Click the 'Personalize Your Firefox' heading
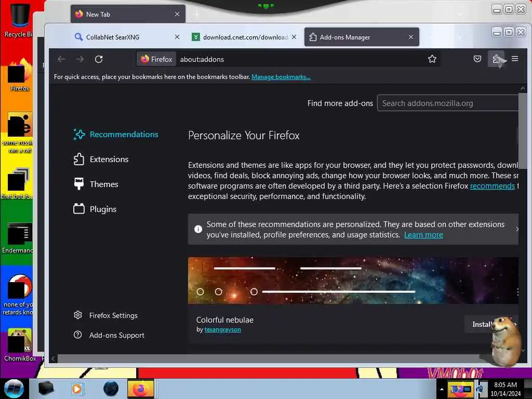Viewport: 532px width, 399px height. 244,136
